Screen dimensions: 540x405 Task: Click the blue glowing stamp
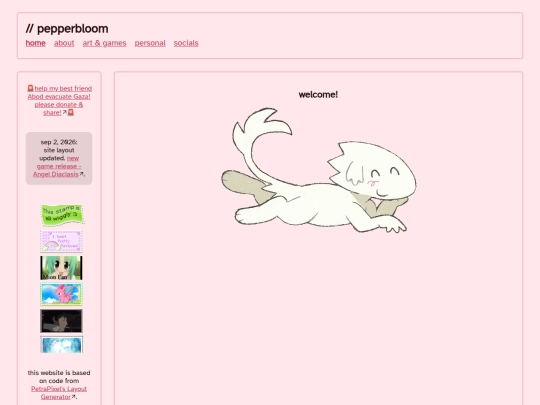point(62,344)
